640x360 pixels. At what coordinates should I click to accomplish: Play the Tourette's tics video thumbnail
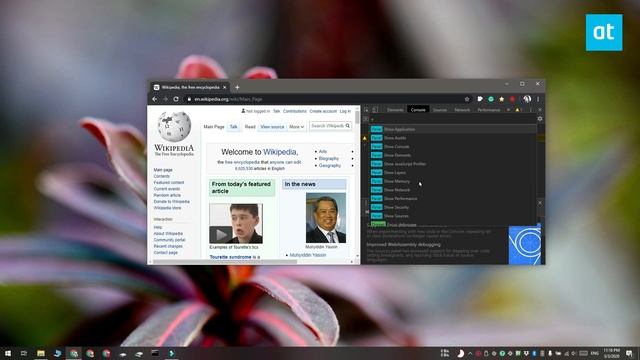tap(236, 224)
